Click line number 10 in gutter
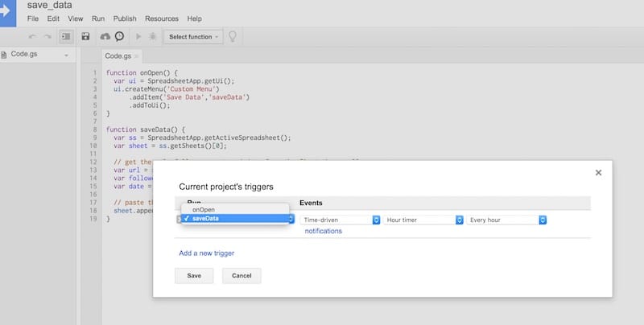Screen dimensions: 644x325 93,146
